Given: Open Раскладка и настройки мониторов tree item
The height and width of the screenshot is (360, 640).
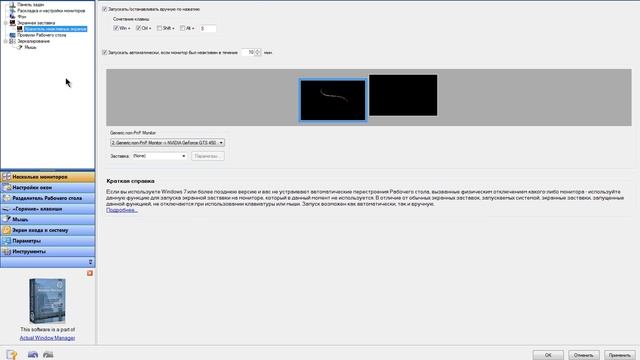Looking at the screenshot, I should click(51, 11).
